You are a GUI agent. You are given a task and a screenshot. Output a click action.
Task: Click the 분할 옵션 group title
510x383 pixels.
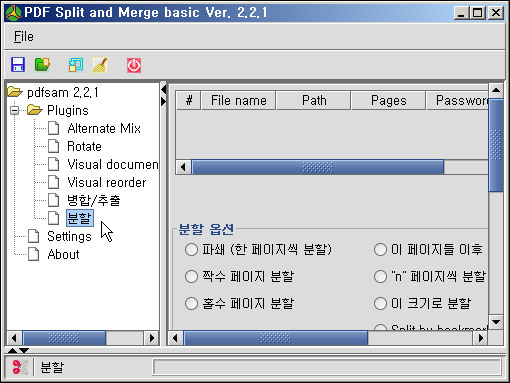(x=206, y=229)
